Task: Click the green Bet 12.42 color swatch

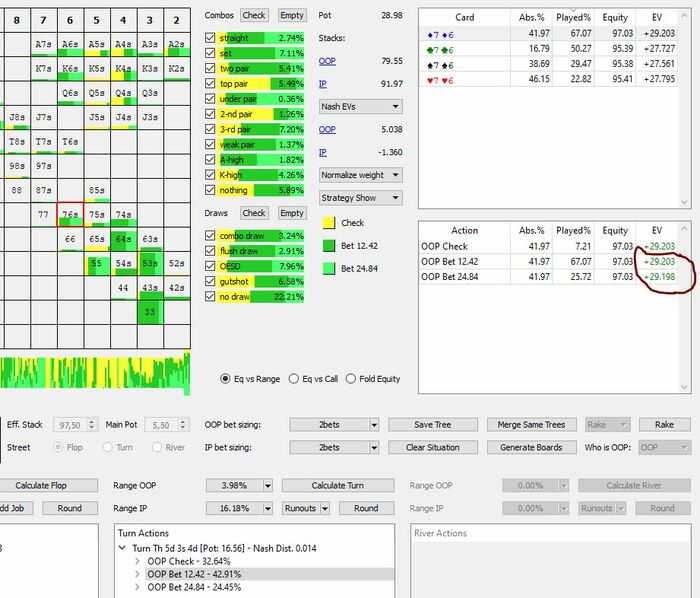Action: coord(329,245)
